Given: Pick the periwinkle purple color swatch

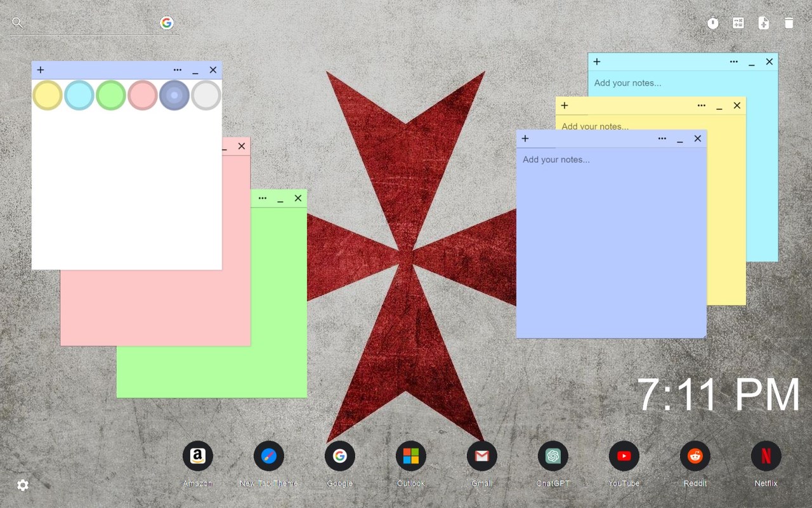Looking at the screenshot, I should [174, 95].
